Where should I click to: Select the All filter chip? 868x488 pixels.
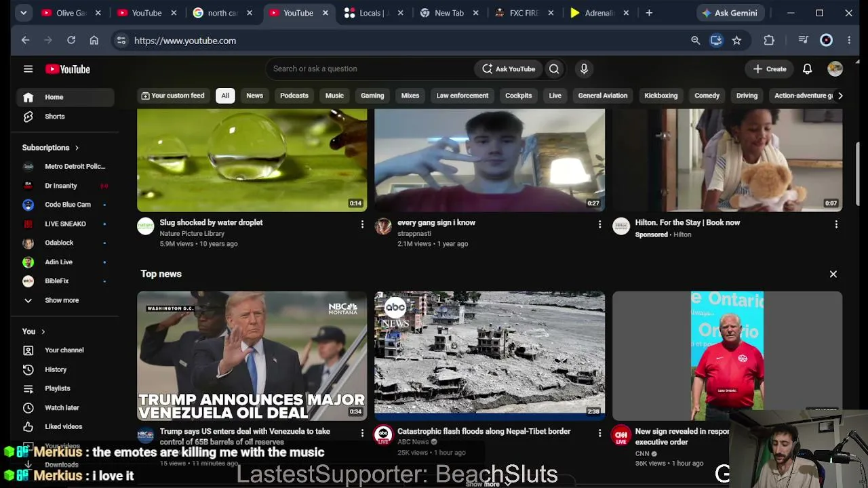point(225,96)
